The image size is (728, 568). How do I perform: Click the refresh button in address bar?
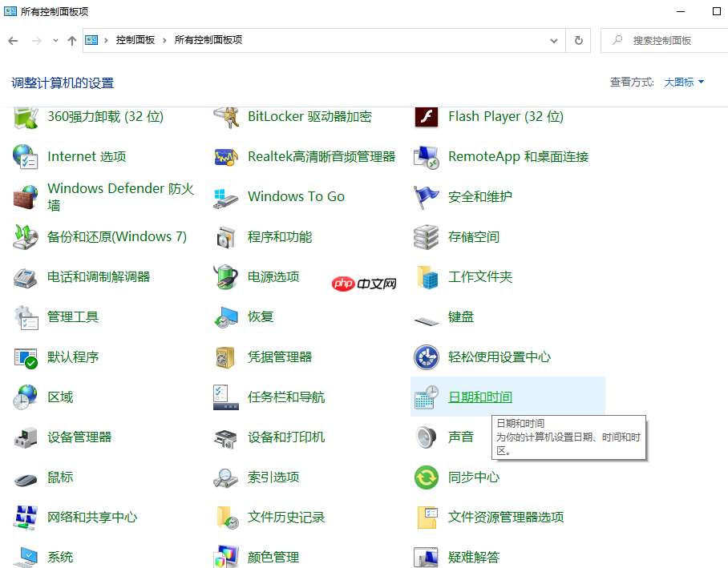pyautogui.click(x=578, y=40)
